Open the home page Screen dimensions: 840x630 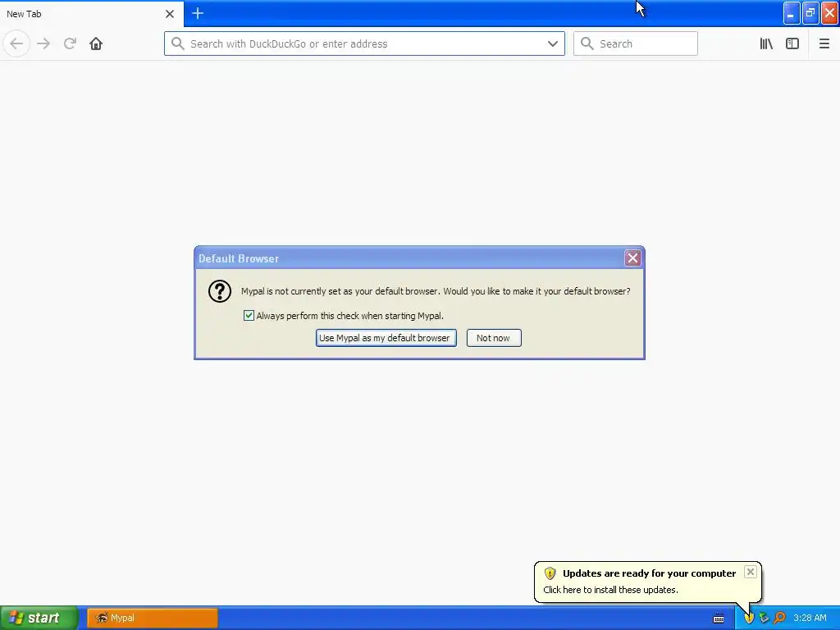pyautogui.click(x=96, y=43)
